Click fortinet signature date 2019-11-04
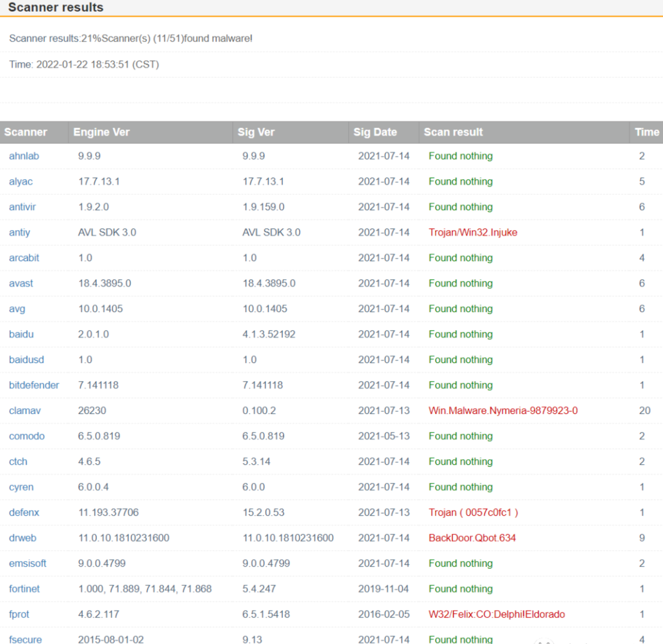The image size is (663, 644). point(383,589)
